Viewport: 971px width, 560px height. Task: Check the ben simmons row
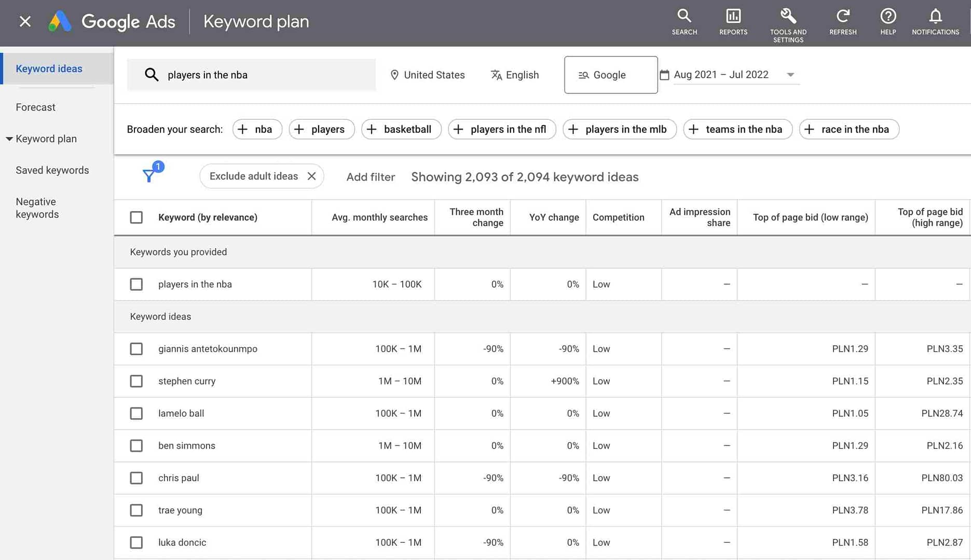click(x=136, y=446)
